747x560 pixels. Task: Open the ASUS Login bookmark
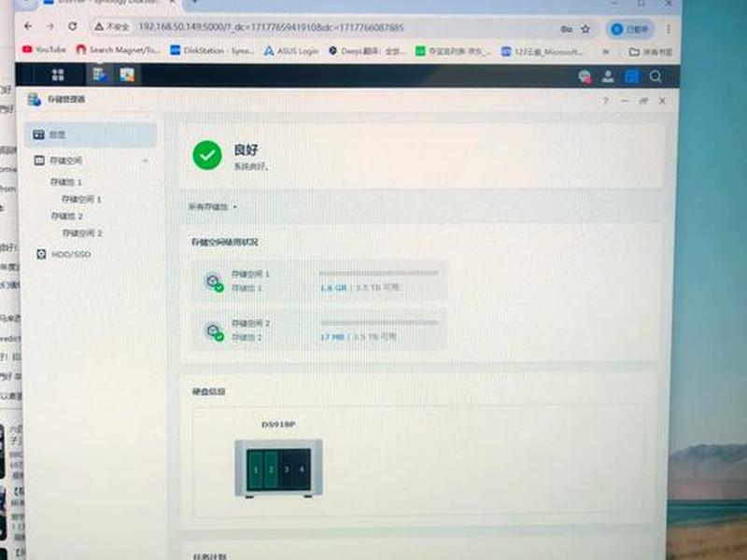(x=291, y=50)
